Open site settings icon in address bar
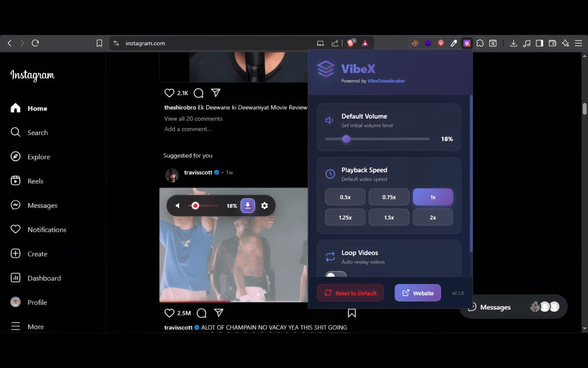Viewport: 588px width, 368px height. tap(116, 43)
